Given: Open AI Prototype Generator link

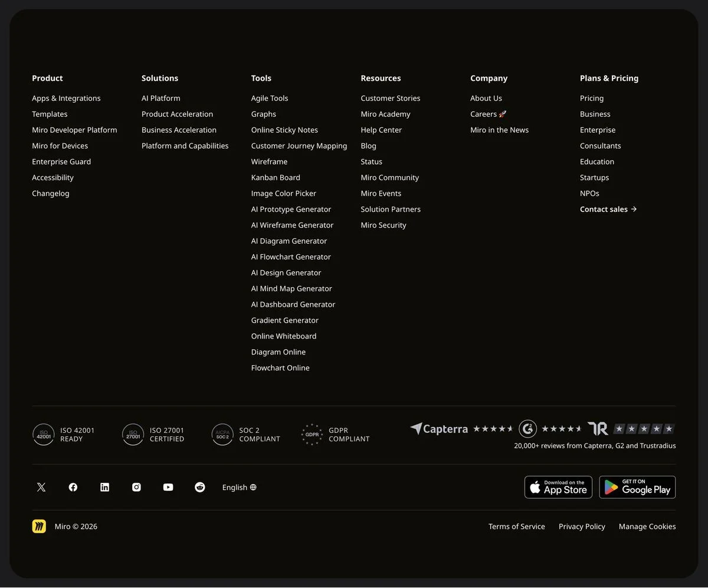Looking at the screenshot, I should point(291,209).
